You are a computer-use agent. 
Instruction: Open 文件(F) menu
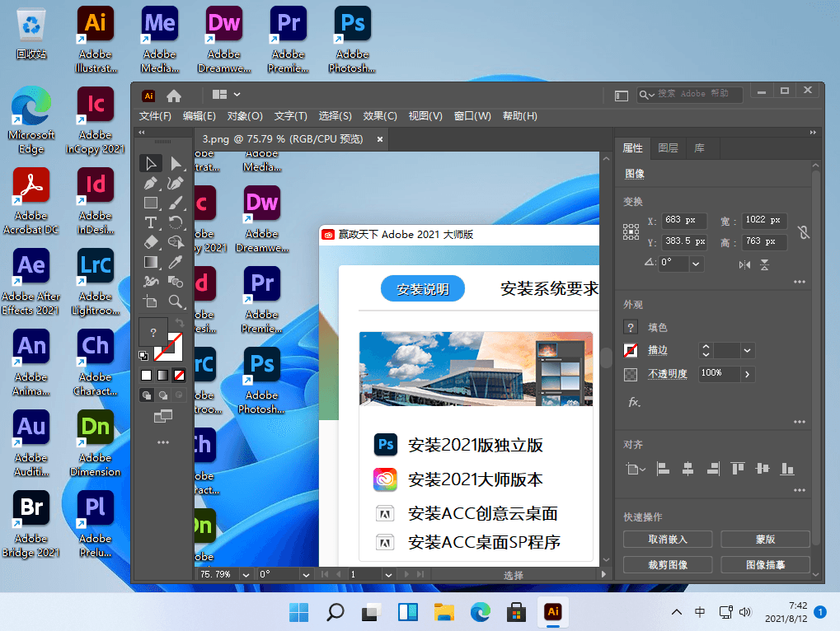tap(155, 116)
